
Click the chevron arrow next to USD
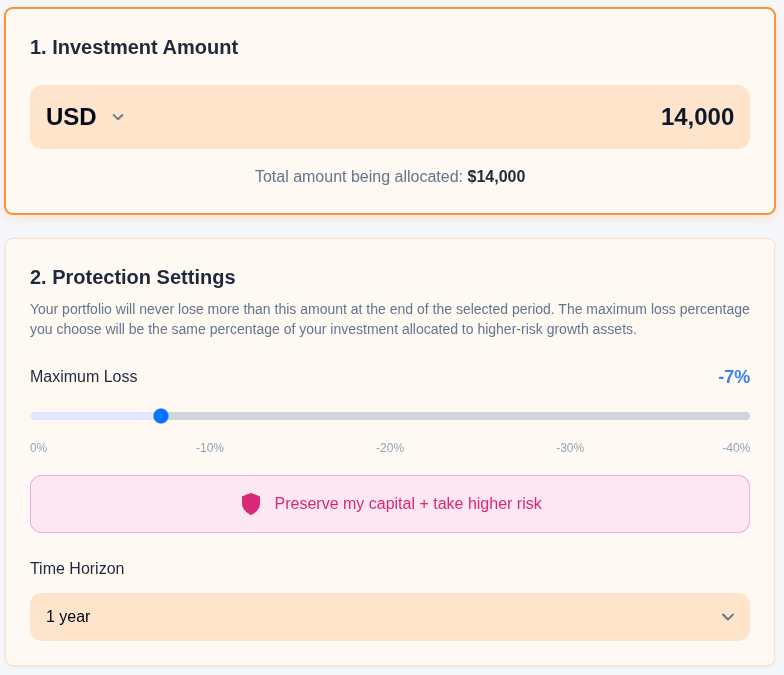(x=118, y=117)
